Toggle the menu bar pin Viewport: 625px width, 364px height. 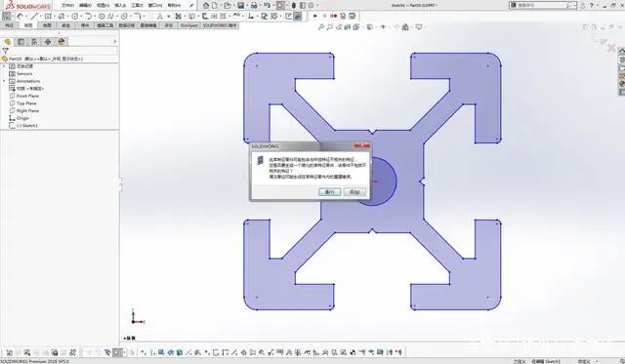[x=191, y=6]
